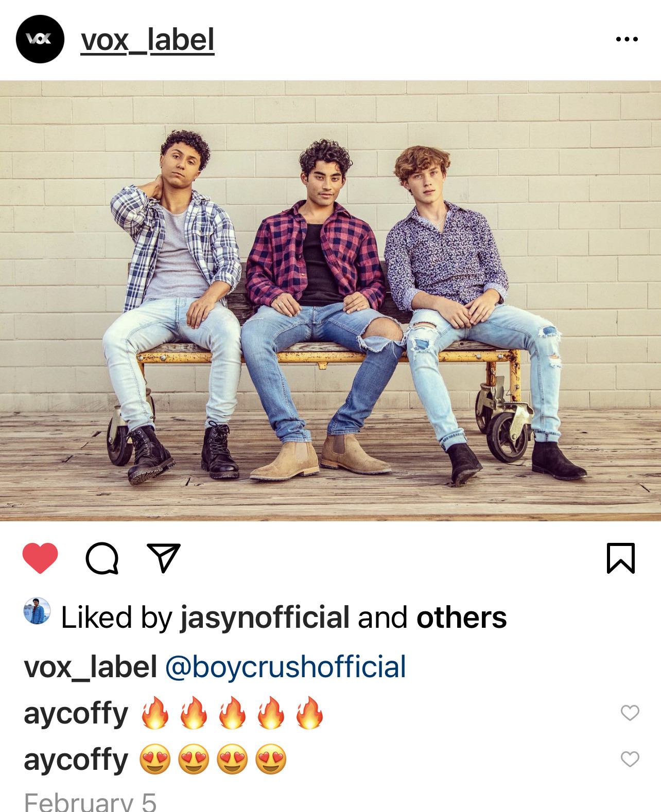Open aycoffy profile from fire comment

(76, 714)
